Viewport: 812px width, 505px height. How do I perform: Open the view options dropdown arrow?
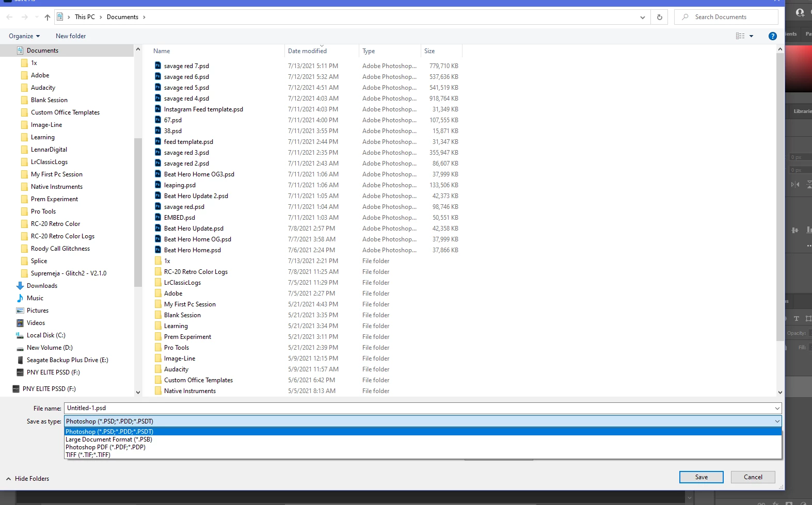coord(751,36)
